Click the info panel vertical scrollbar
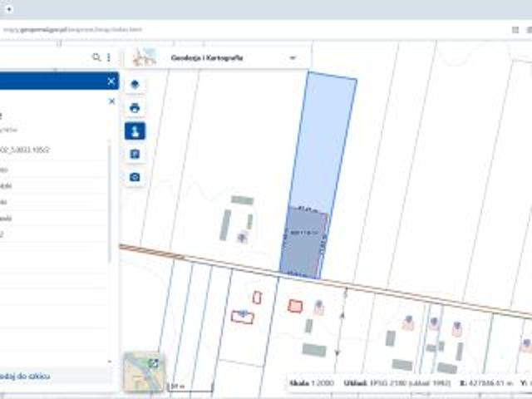Screen dimensions: 532x399 (111, 199)
